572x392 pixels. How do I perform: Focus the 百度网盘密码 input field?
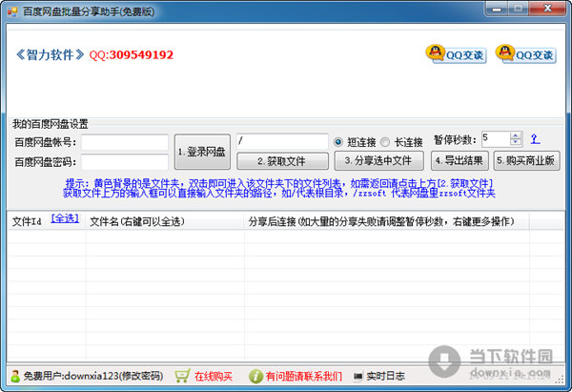coord(125,162)
